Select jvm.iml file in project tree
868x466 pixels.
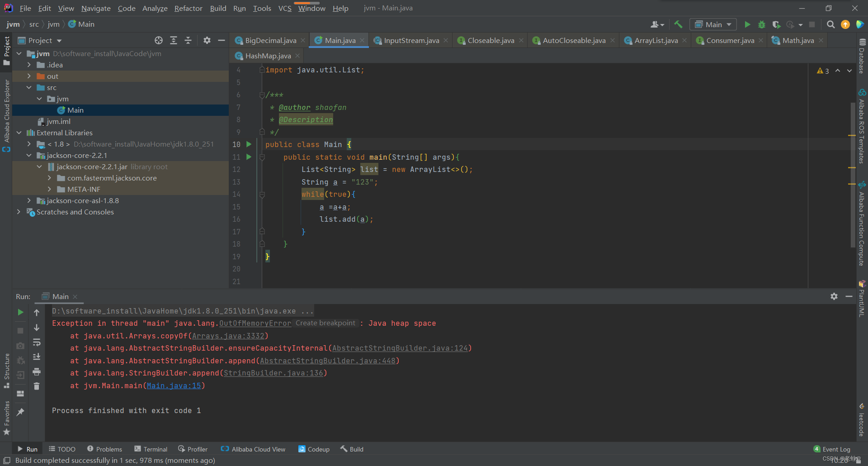[58, 121]
